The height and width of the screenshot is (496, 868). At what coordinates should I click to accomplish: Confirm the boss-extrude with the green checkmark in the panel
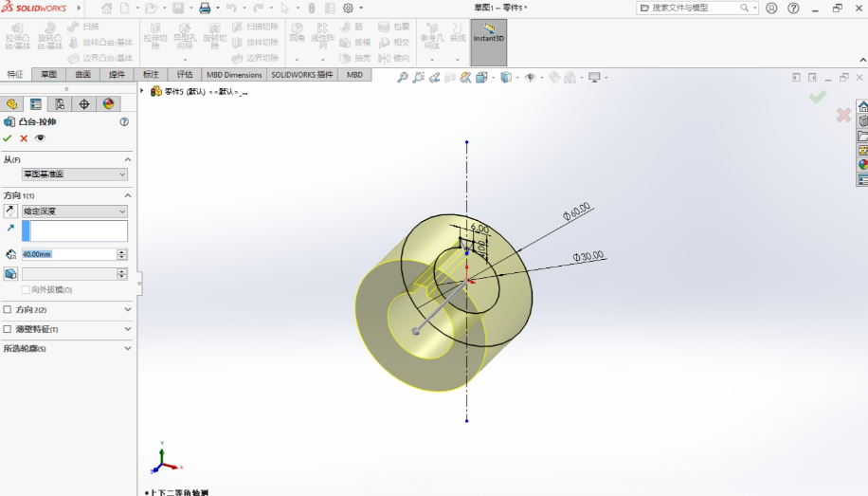(8, 138)
